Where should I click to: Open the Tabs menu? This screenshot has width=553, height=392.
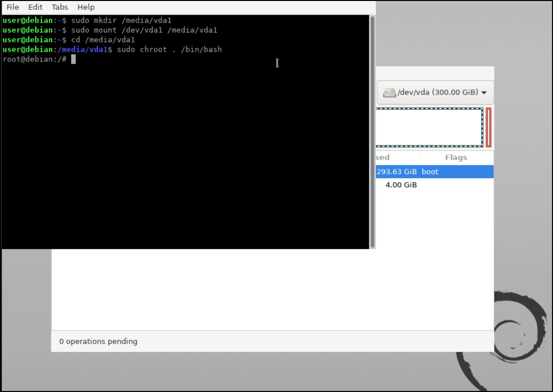click(x=60, y=7)
